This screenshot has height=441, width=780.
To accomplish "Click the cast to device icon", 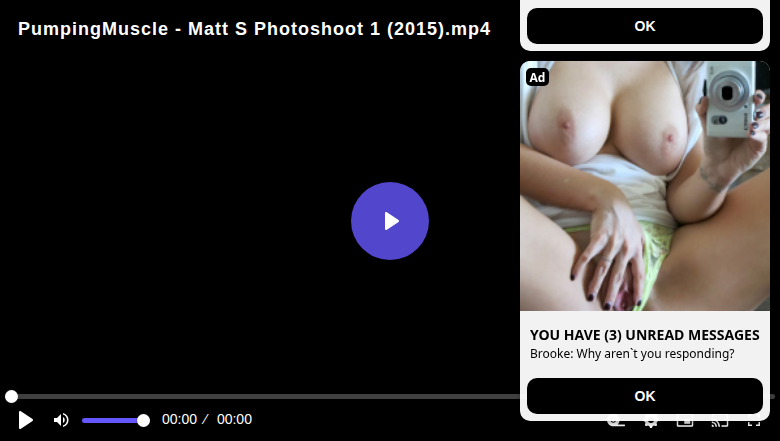I will [720, 423].
